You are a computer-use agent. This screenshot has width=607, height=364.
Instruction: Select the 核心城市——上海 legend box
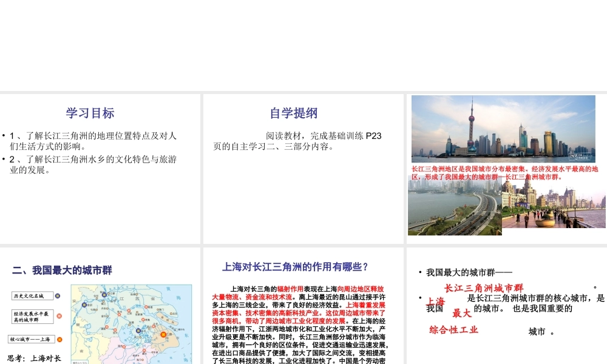tap(31, 339)
